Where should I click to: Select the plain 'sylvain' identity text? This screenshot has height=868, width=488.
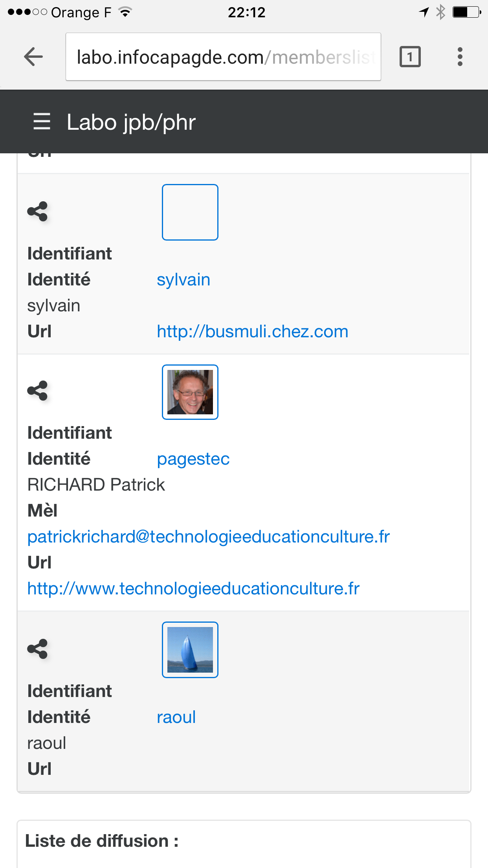click(x=54, y=306)
